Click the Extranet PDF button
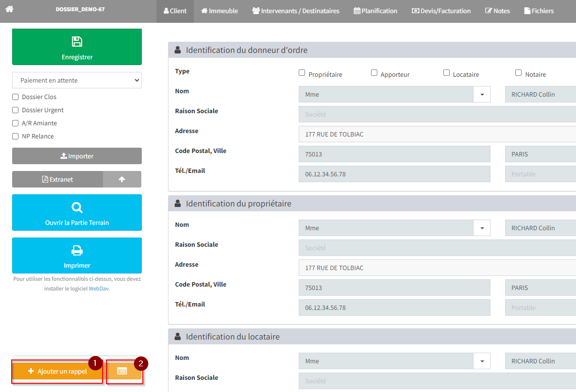This screenshot has width=576, height=392. (57, 179)
